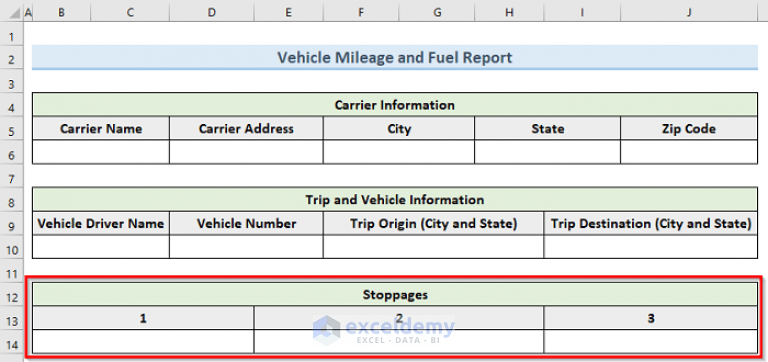768x362 pixels.
Task: Click the empty cell under stoppage 1
Action: click(x=143, y=341)
